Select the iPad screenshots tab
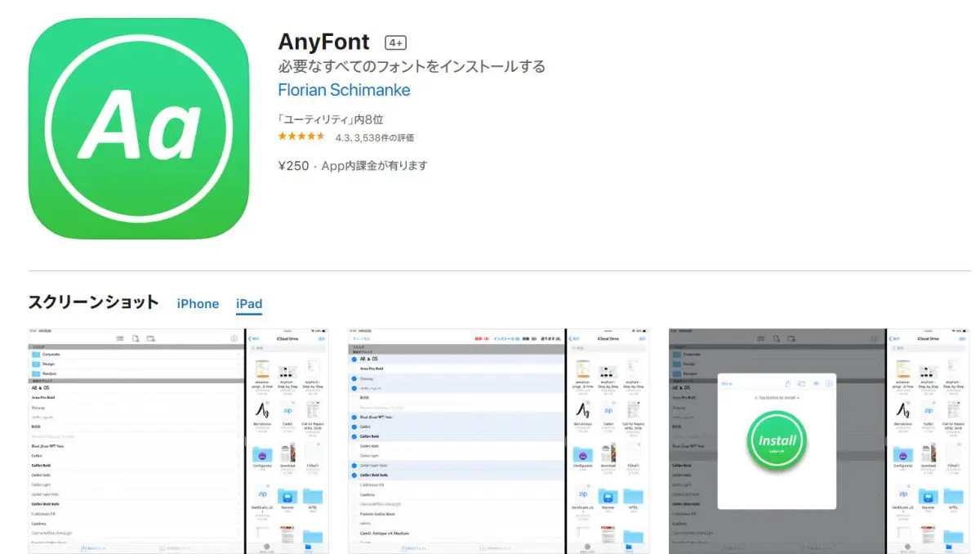 point(249,304)
